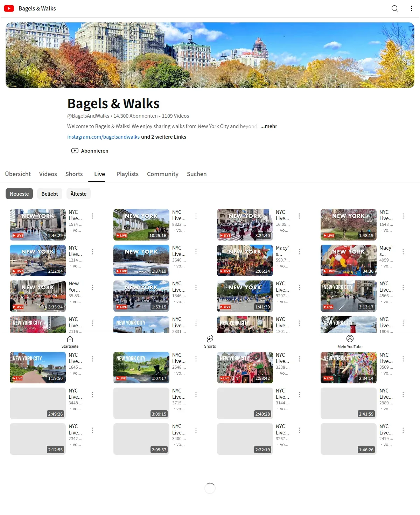Screen dimensions: 420x515
Task: Open the Suchen tab
Action: pyautogui.click(x=197, y=174)
